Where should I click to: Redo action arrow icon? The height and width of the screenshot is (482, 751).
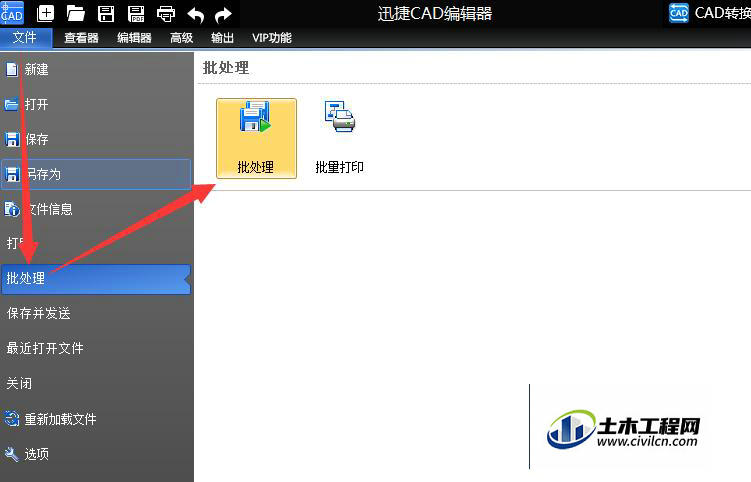tap(223, 15)
